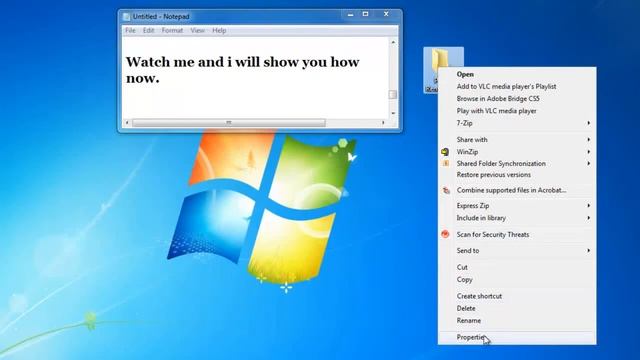Maximize the Notepad window
The width and height of the screenshot is (640, 360).
(x=366, y=14)
